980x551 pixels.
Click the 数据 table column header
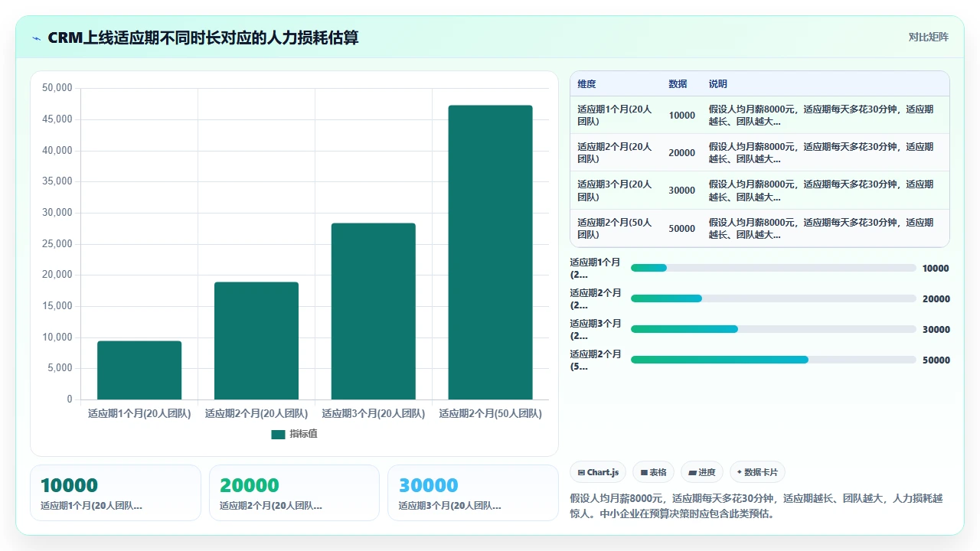678,84
